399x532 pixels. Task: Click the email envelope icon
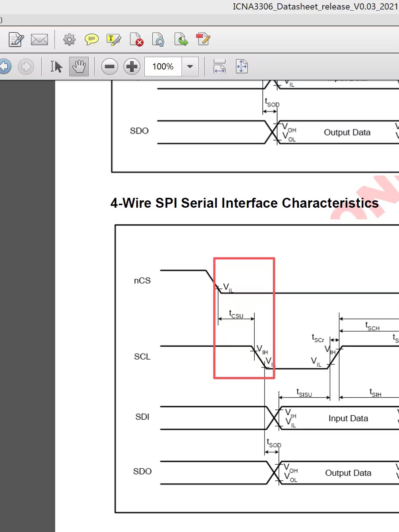tap(39, 39)
